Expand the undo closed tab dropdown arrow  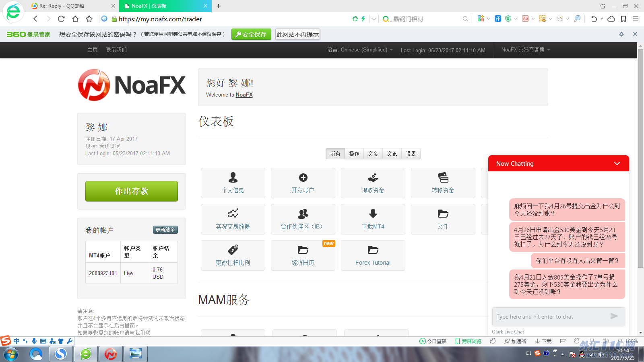point(602,19)
